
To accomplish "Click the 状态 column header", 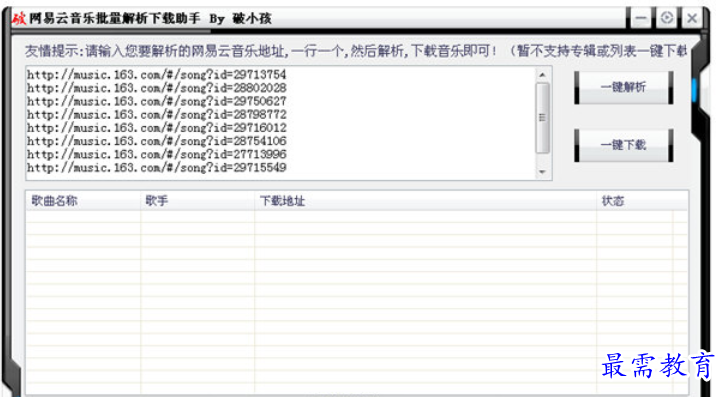I will pyautogui.click(x=642, y=201).
